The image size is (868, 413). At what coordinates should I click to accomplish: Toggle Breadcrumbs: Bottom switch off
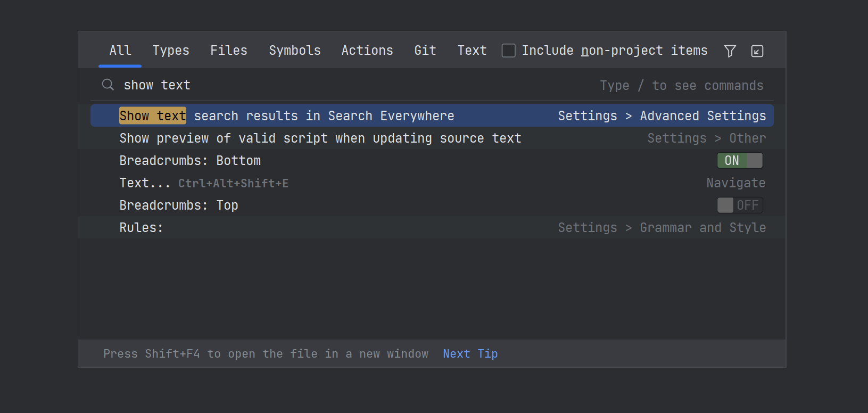740,161
